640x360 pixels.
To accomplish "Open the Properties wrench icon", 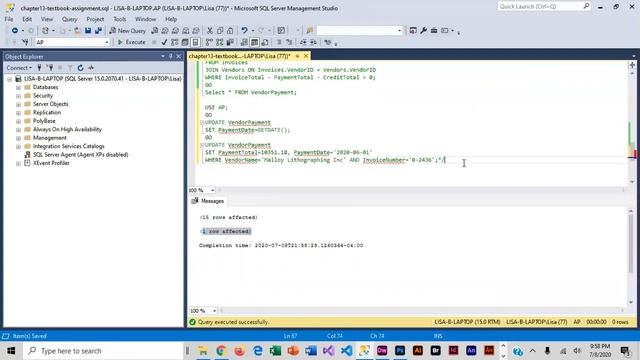I will pos(424,31).
